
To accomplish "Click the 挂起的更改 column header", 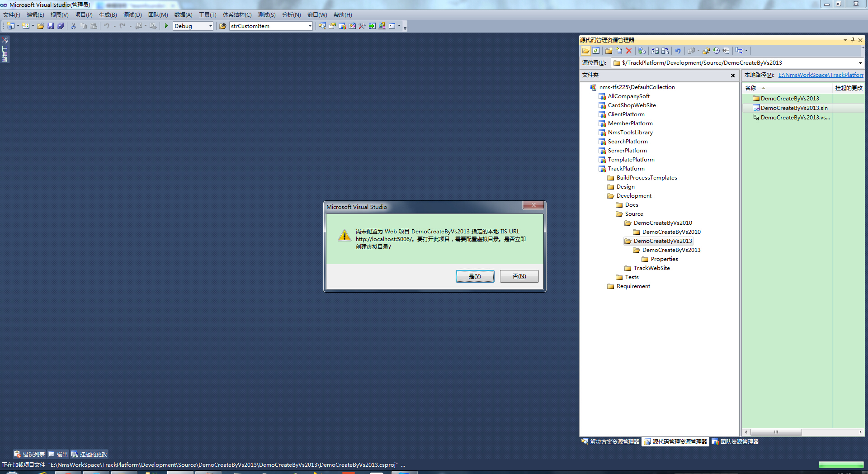I will [x=849, y=88].
